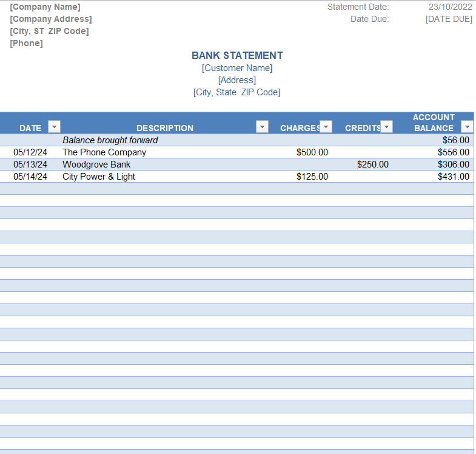Screen dimensions: 476x454
Task: Open the DATE column filter dropdown
Action: click(x=55, y=127)
